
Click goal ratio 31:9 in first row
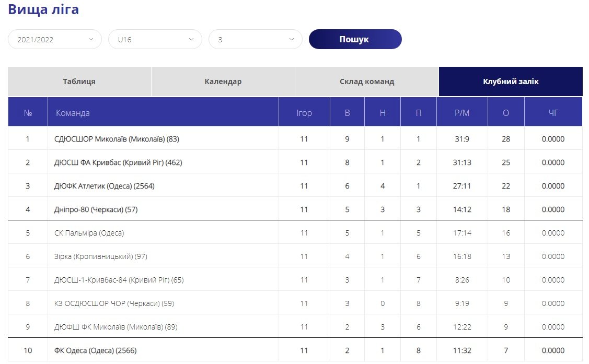(462, 139)
